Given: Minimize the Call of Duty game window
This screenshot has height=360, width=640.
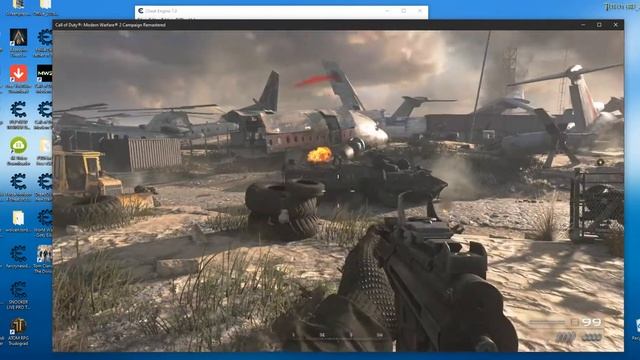Looking at the screenshot, I should pyautogui.click(x=583, y=25).
